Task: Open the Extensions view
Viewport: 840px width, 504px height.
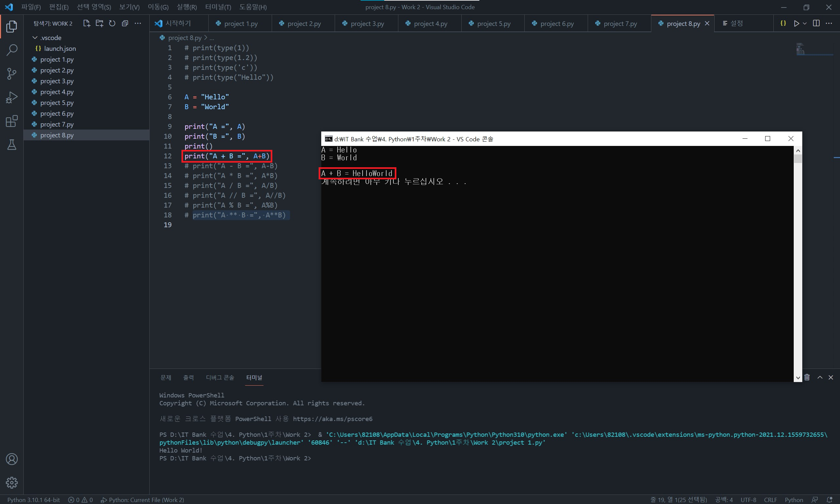Action: pos(11,121)
